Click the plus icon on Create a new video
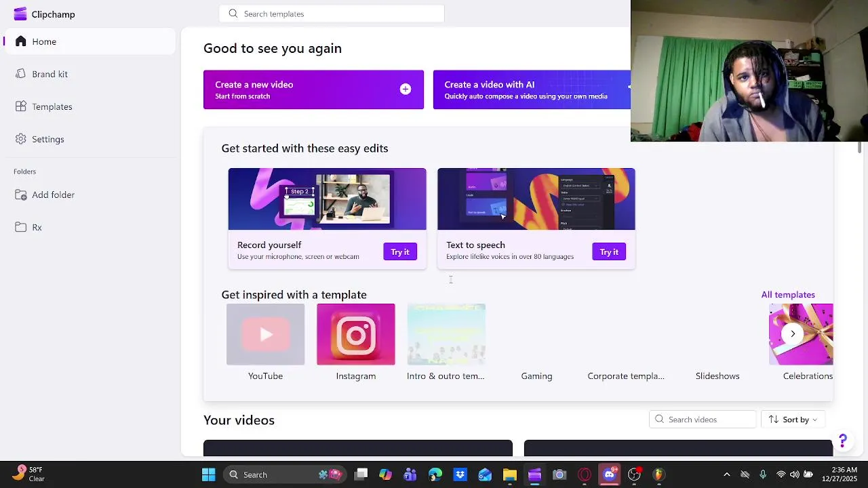Image resolution: width=868 pixels, height=488 pixels. pos(406,89)
